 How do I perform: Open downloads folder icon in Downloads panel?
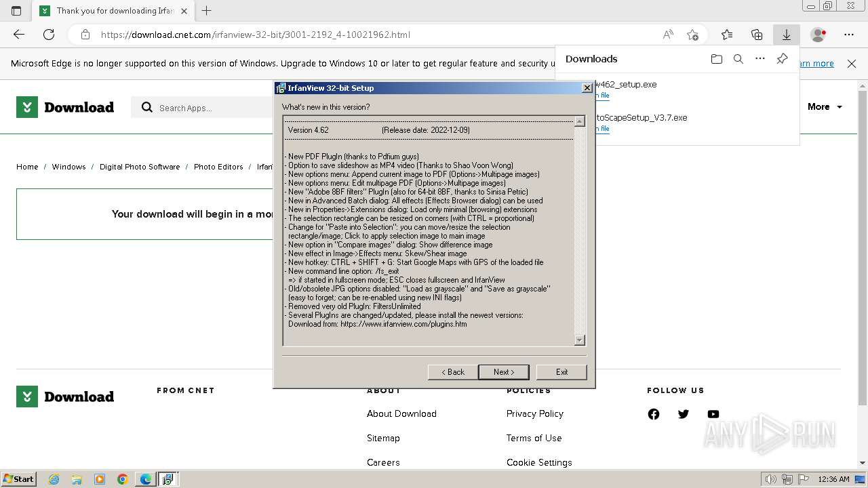click(717, 59)
